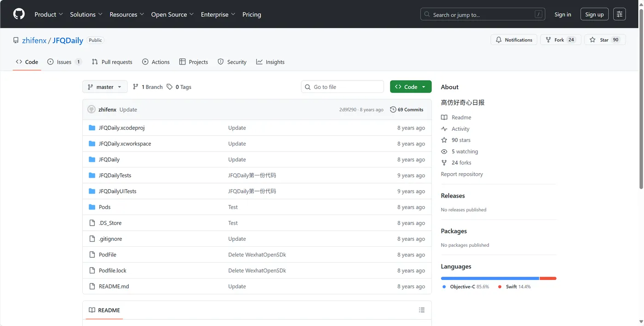Click the search magnifier icon in the header

tap(427, 14)
